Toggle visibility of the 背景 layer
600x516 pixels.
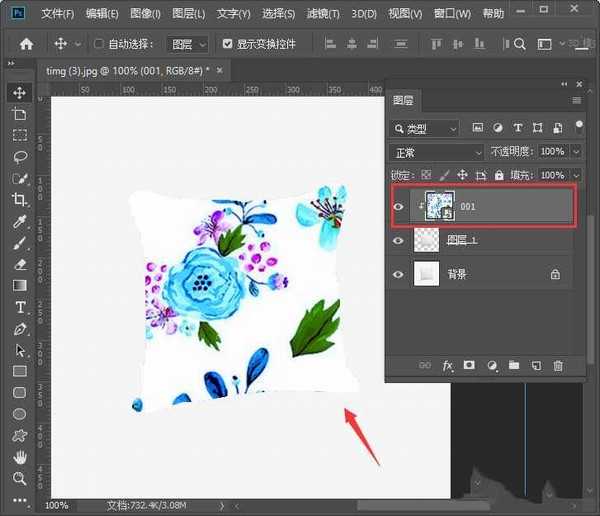pos(399,274)
